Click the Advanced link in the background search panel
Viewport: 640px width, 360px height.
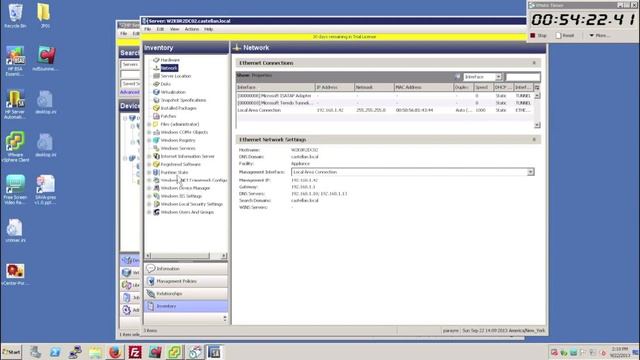[x=130, y=92]
